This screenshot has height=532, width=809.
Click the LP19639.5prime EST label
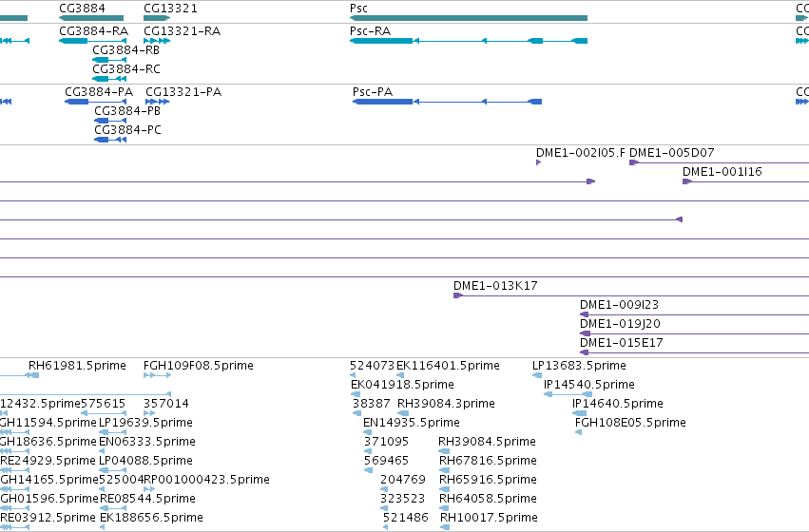click(145, 423)
